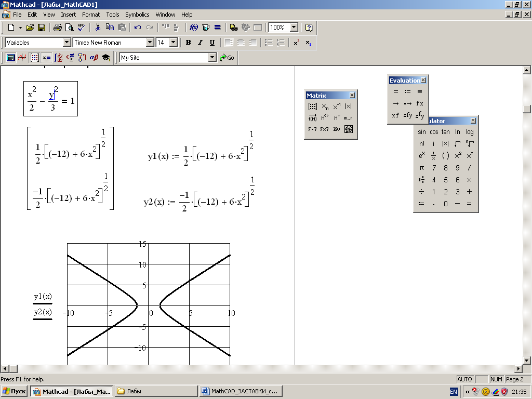Toggle Italic text style
Viewport: 532px width, 399px height.
(x=200, y=43)
